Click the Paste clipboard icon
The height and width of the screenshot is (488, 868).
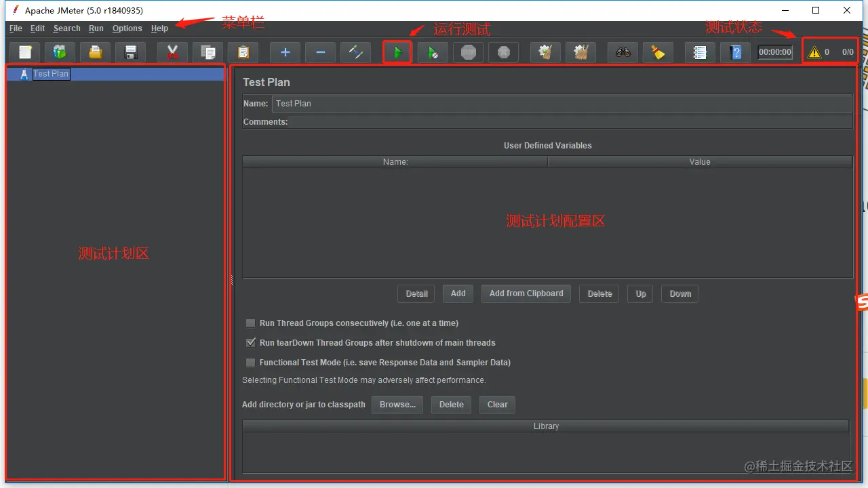tap(243, 52)
